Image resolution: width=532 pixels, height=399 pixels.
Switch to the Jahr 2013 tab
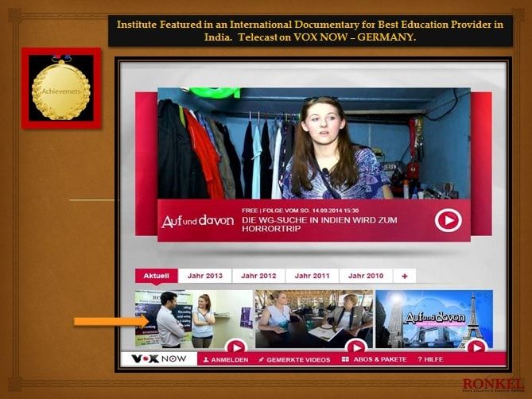point(205,276)
